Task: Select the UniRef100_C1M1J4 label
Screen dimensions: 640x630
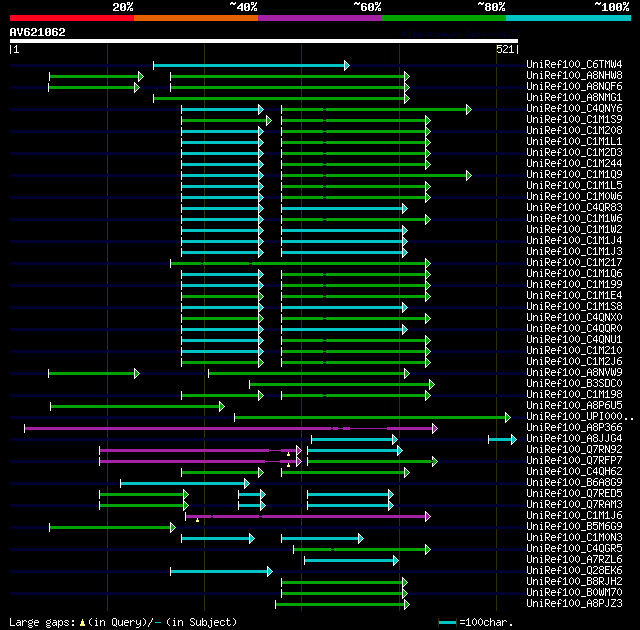Action: point(574,241)
